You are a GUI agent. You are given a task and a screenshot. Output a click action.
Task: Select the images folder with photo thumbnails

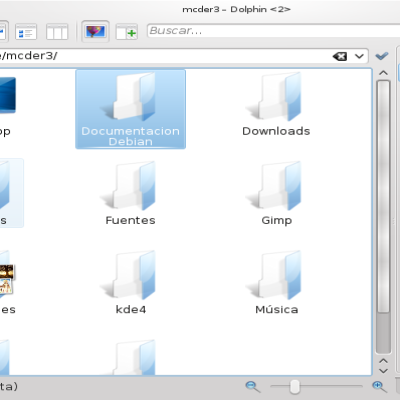point(7,283)
